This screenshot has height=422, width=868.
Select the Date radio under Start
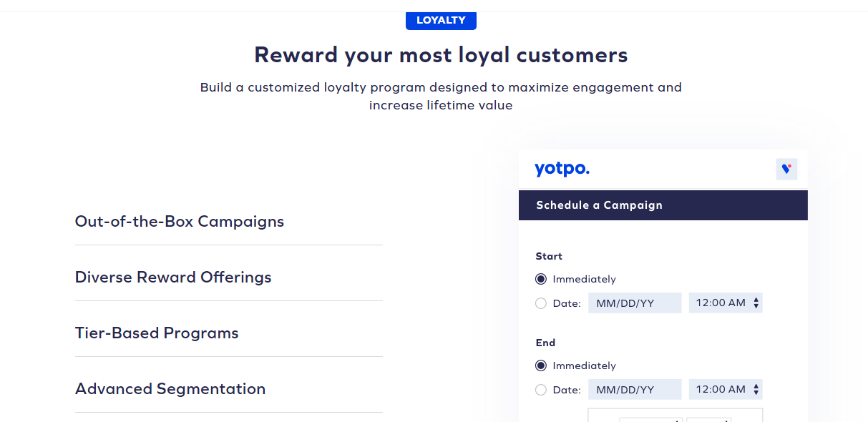tap(541, 303)
